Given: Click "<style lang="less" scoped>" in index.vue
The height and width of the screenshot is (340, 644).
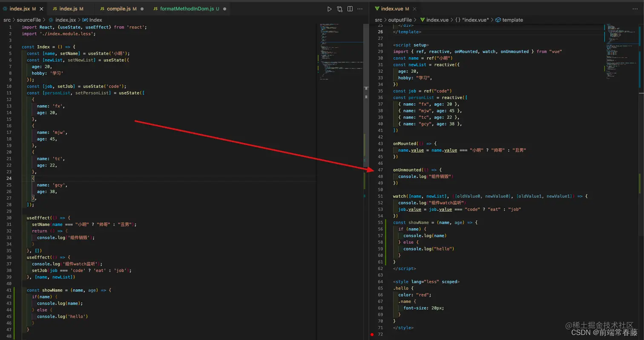Looking at the screenshot, I should point(426,282).
